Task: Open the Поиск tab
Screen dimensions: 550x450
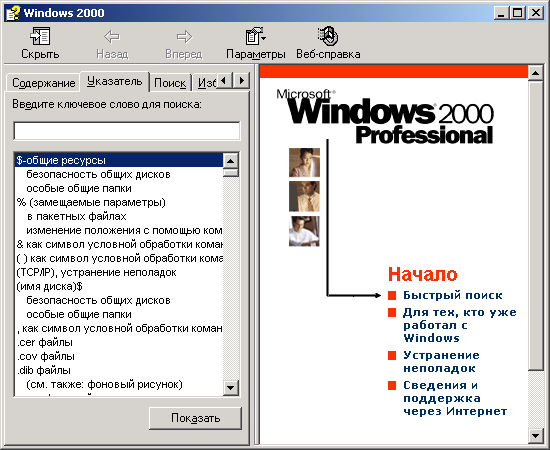Action: point(170,83)
